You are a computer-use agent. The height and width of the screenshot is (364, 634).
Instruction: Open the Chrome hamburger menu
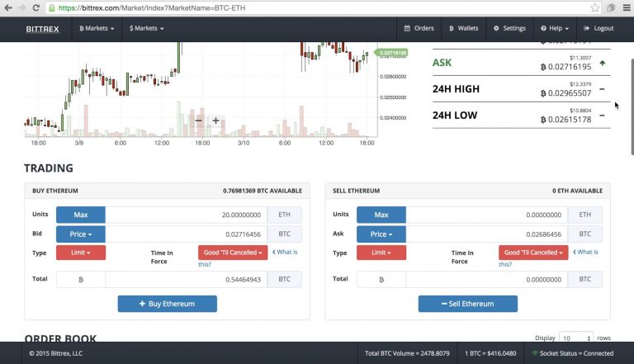coord(627,7)
